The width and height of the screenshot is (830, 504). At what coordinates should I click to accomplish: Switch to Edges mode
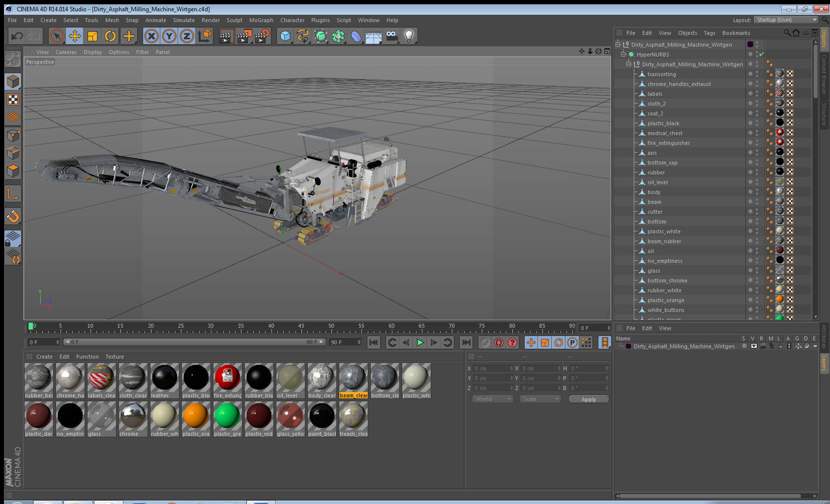[x=13, y=153]
